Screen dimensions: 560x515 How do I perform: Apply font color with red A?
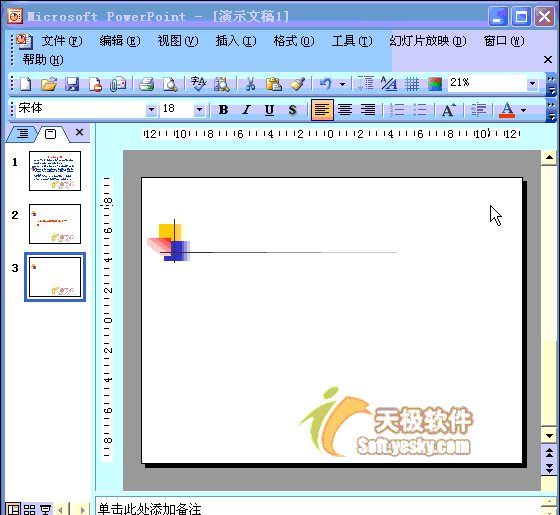[507, 110]
